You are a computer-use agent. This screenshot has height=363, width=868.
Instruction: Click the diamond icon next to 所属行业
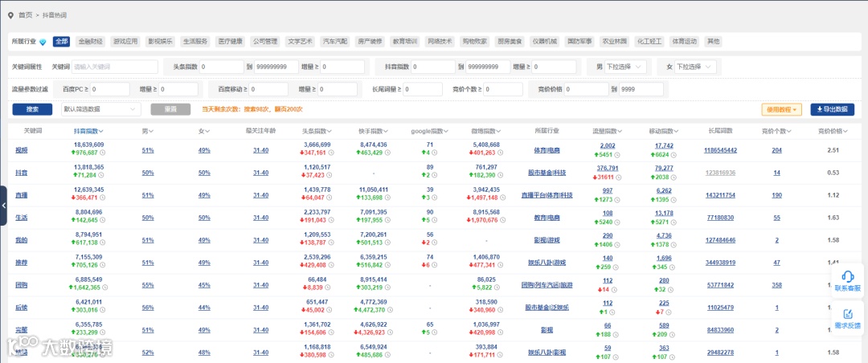pyautogui.click(x=43, y=42)
